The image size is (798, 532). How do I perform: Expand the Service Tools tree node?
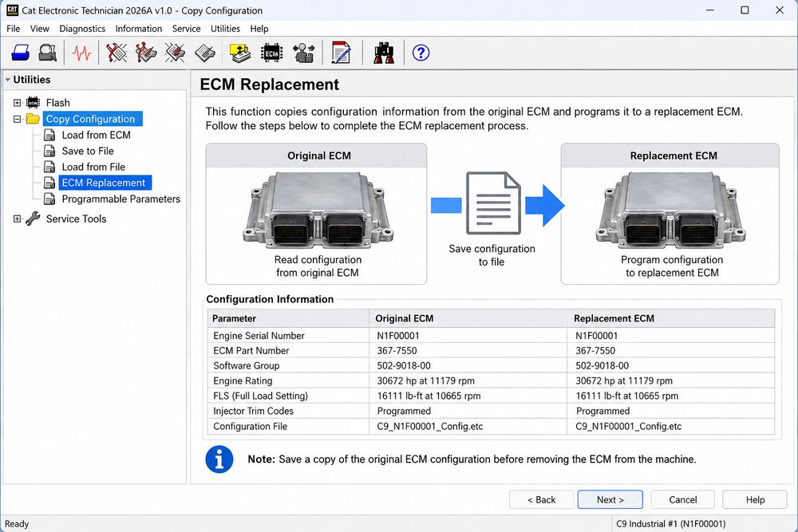(18, 219)
